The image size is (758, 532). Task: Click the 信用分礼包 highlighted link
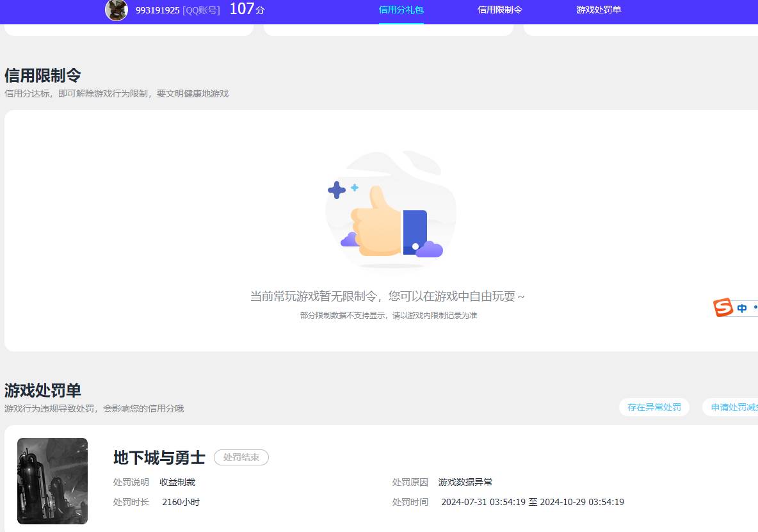(x=401, y=10)
